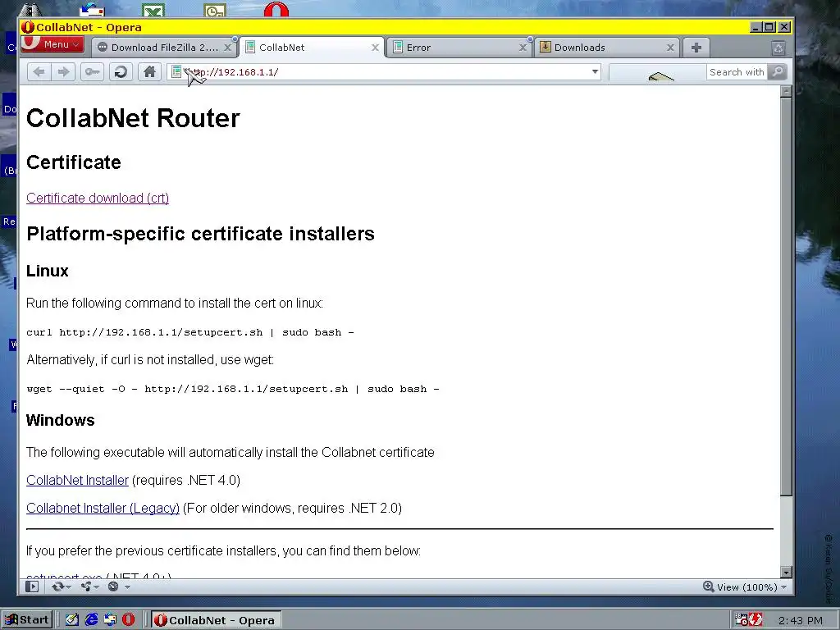Click the red lightning tray icon

coord(756,620)
